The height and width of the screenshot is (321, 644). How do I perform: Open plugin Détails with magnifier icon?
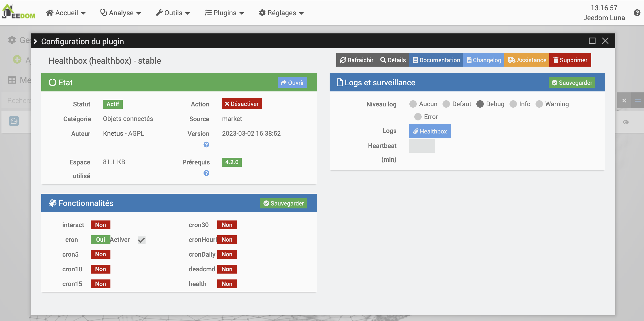point(393,60)
